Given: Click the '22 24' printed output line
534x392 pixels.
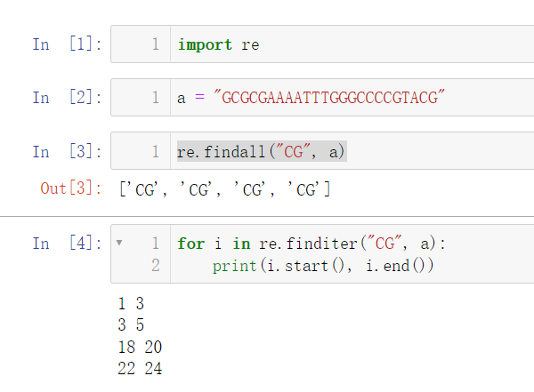Looking at the screenshot, I should 140,368.
